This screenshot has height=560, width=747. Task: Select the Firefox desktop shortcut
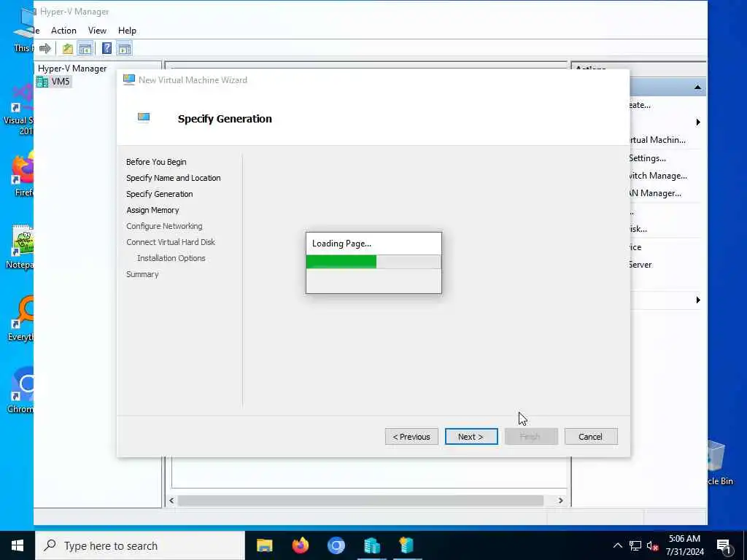point(23,174)
